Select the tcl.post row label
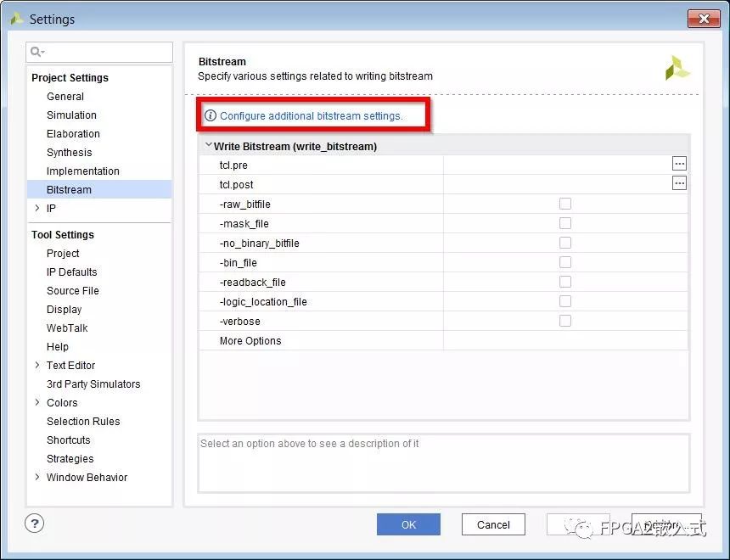Viewport: 730px width, 560px height. click(x=237, y=185)
